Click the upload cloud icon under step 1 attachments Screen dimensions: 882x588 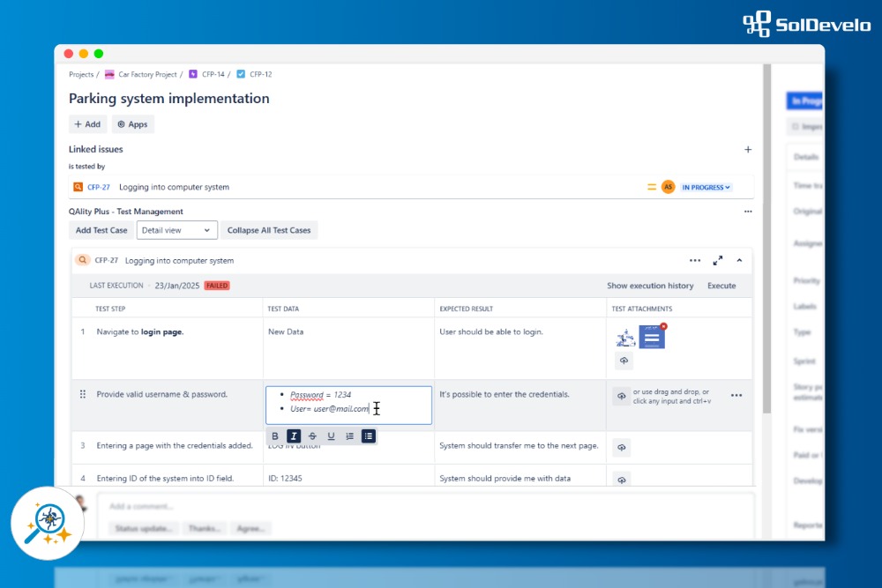(x=623, y=361)
